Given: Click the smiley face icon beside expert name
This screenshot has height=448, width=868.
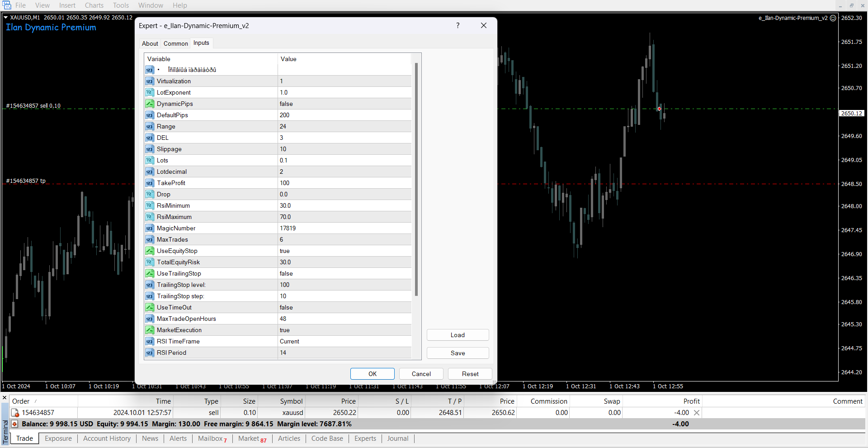Looking at the screenshot, I should (833, 18).
